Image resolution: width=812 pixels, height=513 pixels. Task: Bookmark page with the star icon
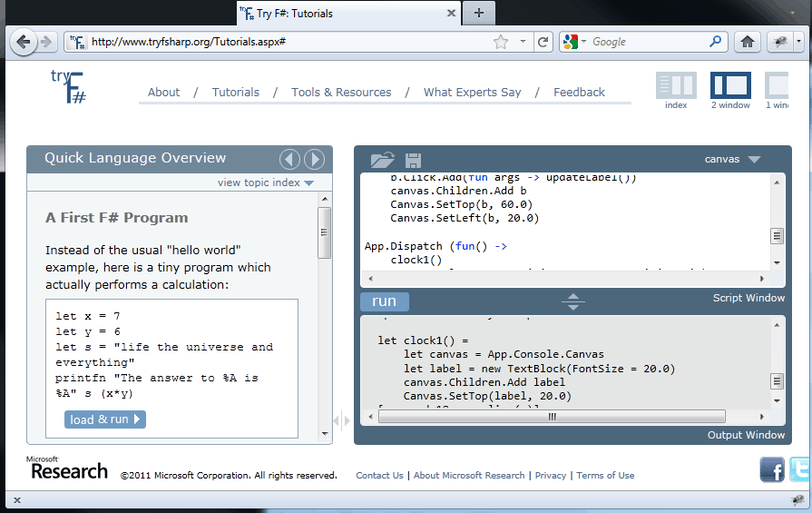[501, 42]
